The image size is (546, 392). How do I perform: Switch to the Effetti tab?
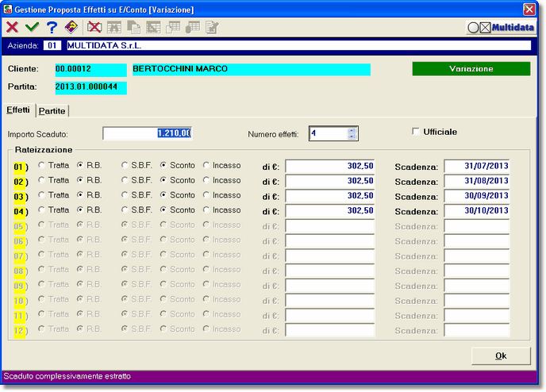(18, 110)
